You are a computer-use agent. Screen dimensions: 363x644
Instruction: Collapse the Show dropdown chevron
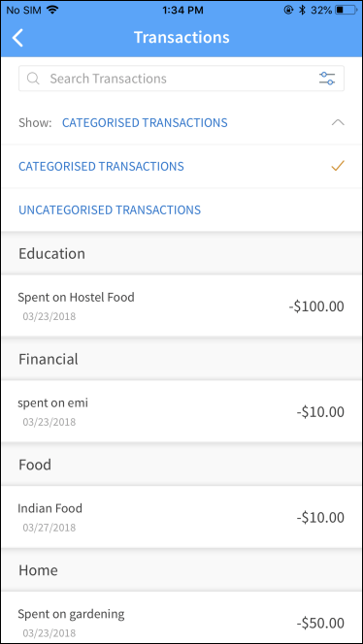coord(338,122)
